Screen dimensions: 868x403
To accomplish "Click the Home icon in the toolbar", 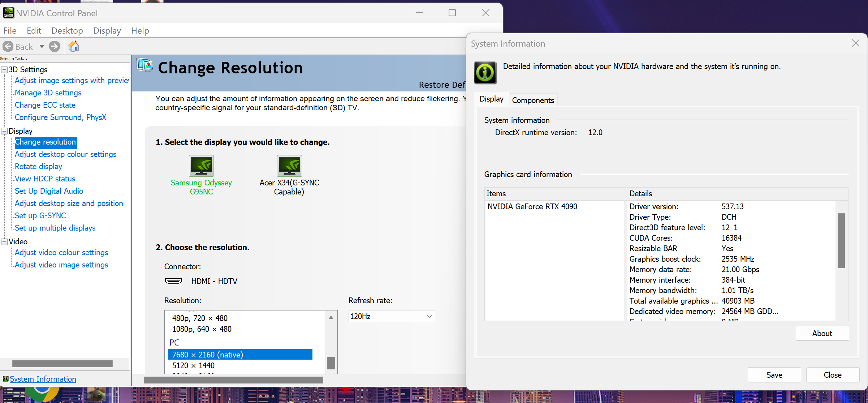I will click(x=74, y=46).
